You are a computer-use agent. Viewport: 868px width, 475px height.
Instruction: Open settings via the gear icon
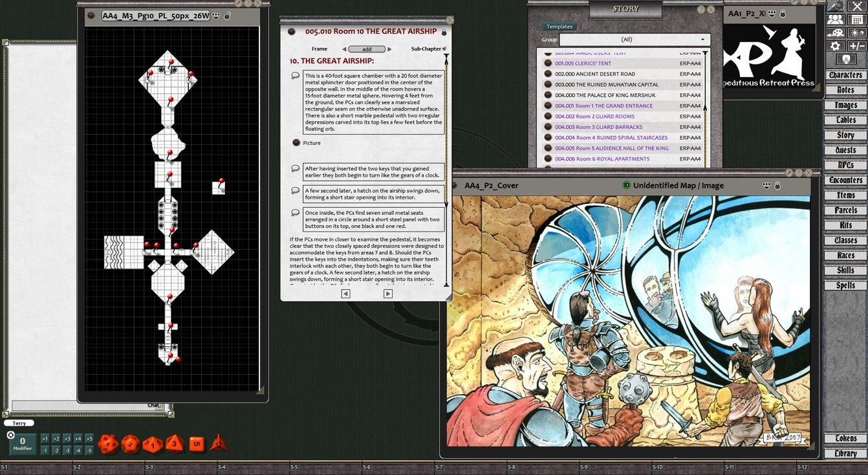click(x=835, y=46)
